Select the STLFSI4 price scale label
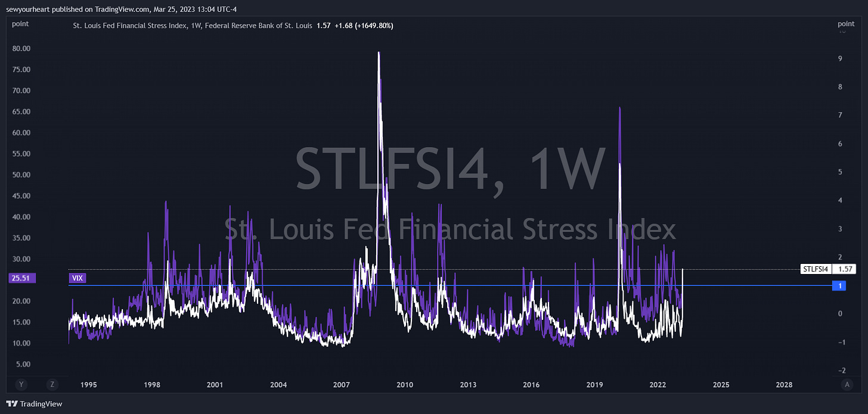 [x=816, y=269]
